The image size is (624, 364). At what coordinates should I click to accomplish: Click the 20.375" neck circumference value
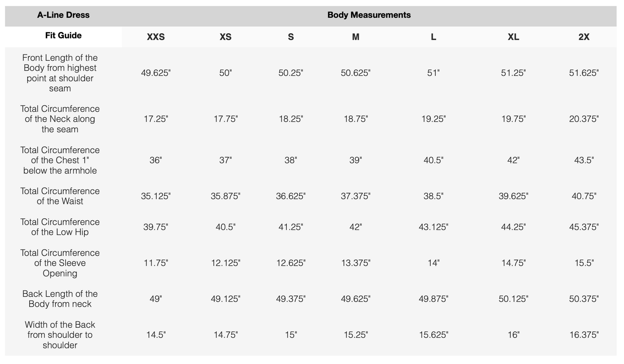[x=584, y=119]
